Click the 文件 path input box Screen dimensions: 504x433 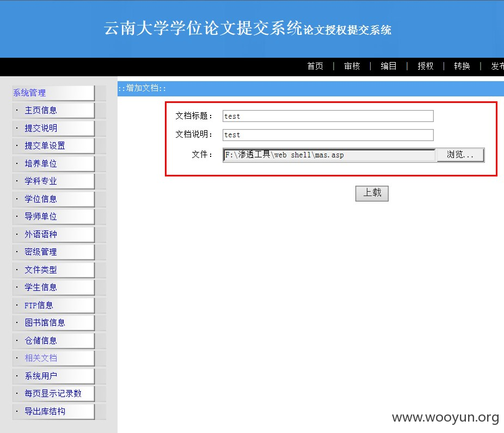(x=329, y=155)
